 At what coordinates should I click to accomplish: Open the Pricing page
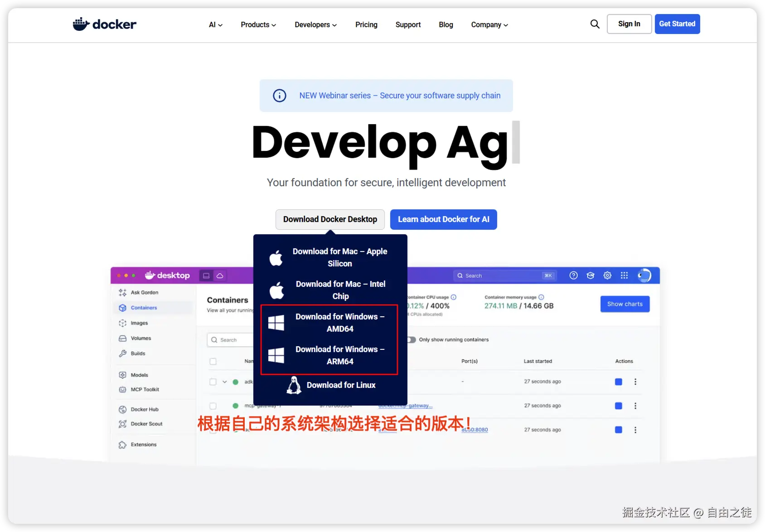pyautogui.click(x=366, y=25)
